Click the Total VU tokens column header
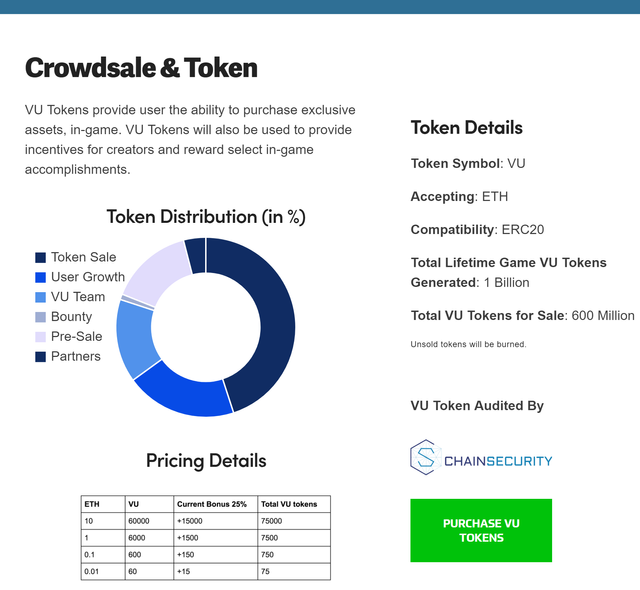640x590 pixels. click(x=289, y=504)
